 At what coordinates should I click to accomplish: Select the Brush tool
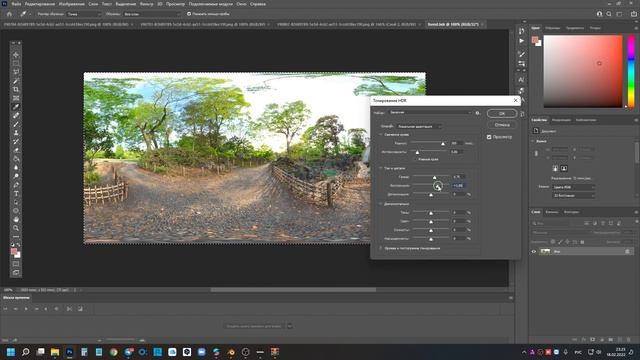click(16, 124)
